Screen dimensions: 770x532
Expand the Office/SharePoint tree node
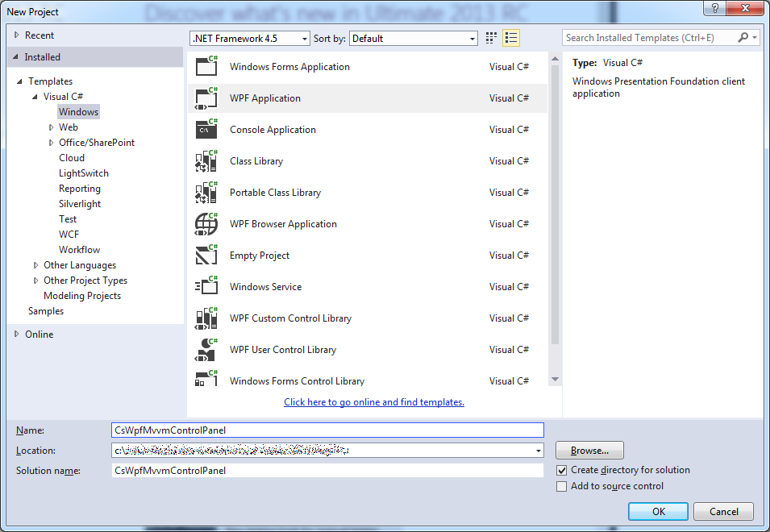point(51,143)
